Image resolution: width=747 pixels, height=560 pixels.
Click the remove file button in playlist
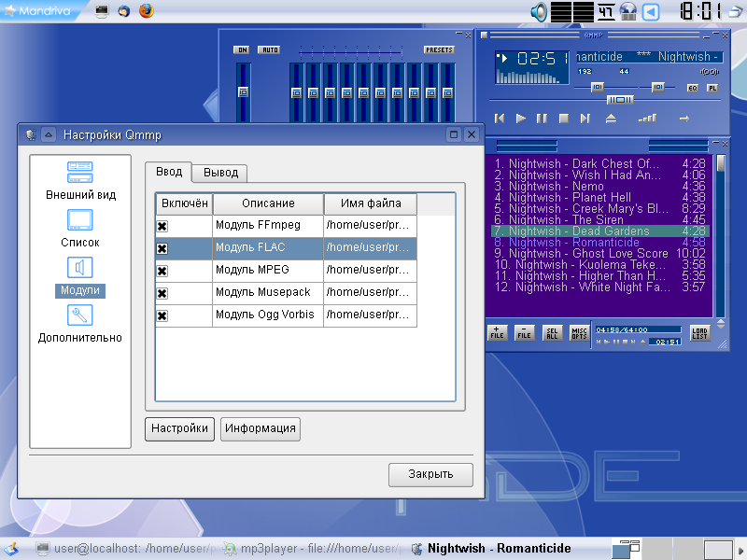[525, 333]
